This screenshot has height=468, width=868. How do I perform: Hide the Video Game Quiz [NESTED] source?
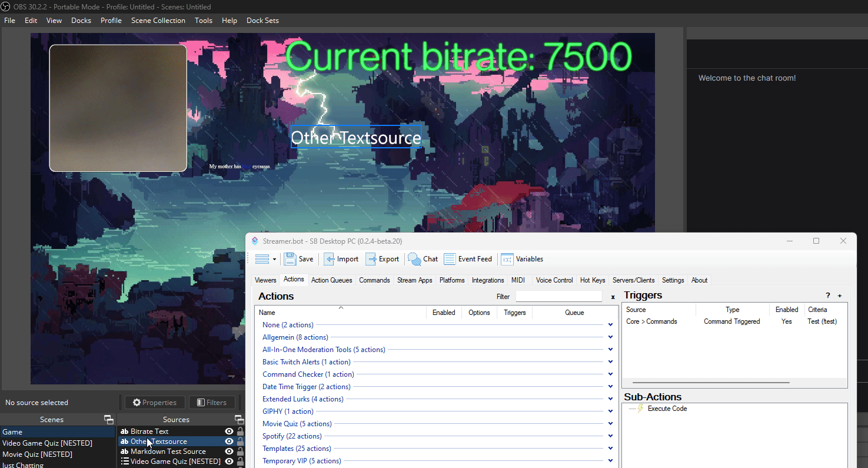(x=230, y=462)
